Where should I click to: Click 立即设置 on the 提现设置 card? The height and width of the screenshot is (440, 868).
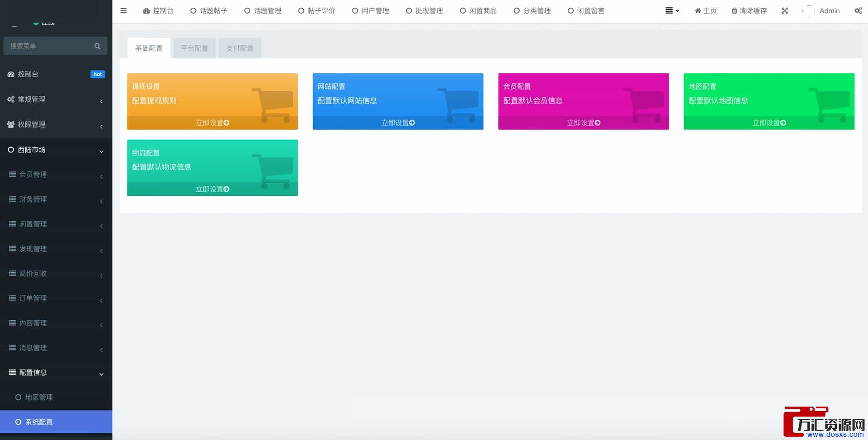212,123
